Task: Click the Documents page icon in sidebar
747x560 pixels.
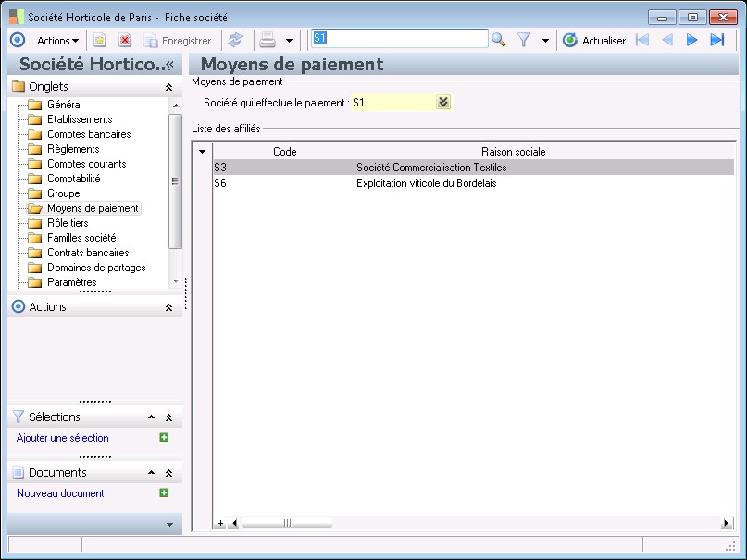Action: pos(19,472)
